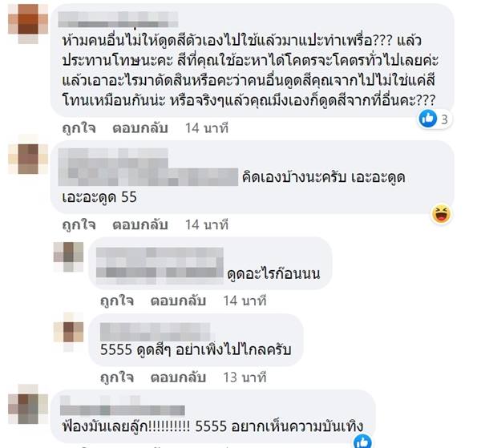The width and height of the screenshot is (481, 448).
Task: Click ตอบกลับ under the 'เอะอะดูด 55' comment
Action: point(139,224)
